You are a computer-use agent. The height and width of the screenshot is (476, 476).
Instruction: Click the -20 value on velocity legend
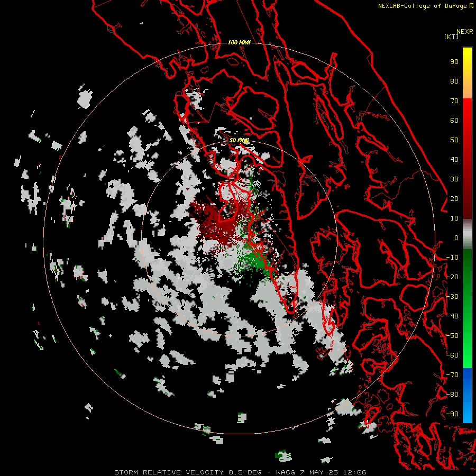(452, 277)
